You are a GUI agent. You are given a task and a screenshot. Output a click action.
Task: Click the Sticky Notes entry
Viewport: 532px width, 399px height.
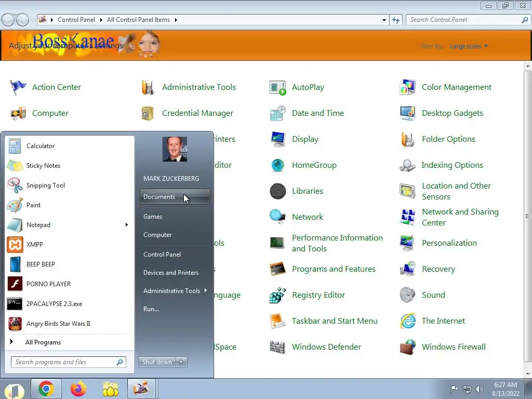point(70,166)
